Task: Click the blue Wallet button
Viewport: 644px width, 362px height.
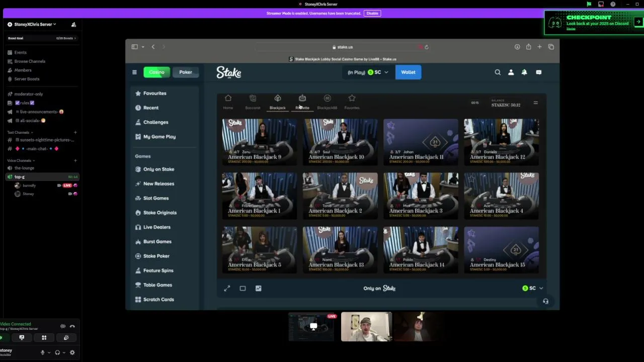Action: click(408, 72)
